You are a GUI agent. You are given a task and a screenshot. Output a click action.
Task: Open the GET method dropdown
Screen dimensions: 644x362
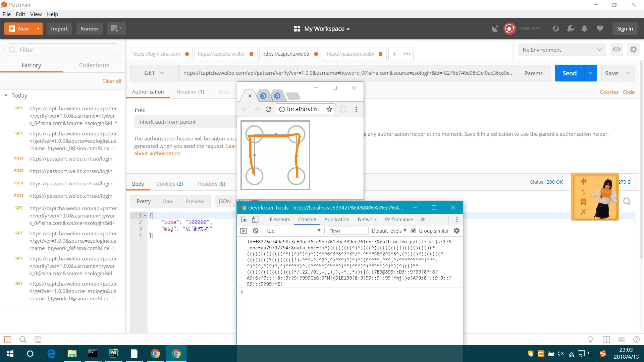coord(154,73)
